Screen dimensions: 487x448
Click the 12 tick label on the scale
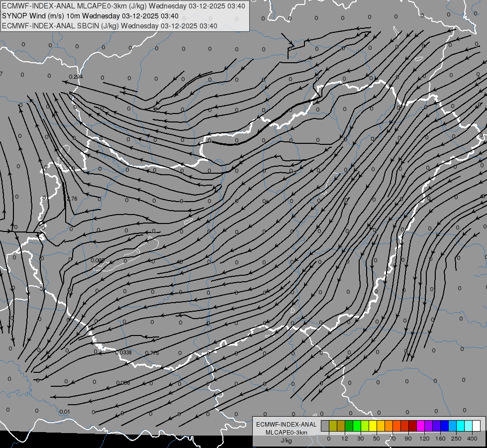point(344,439)
